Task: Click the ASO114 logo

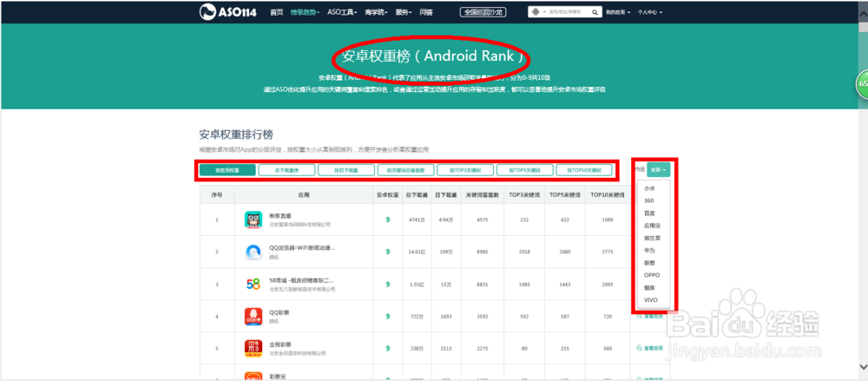Action: (228, 11)
